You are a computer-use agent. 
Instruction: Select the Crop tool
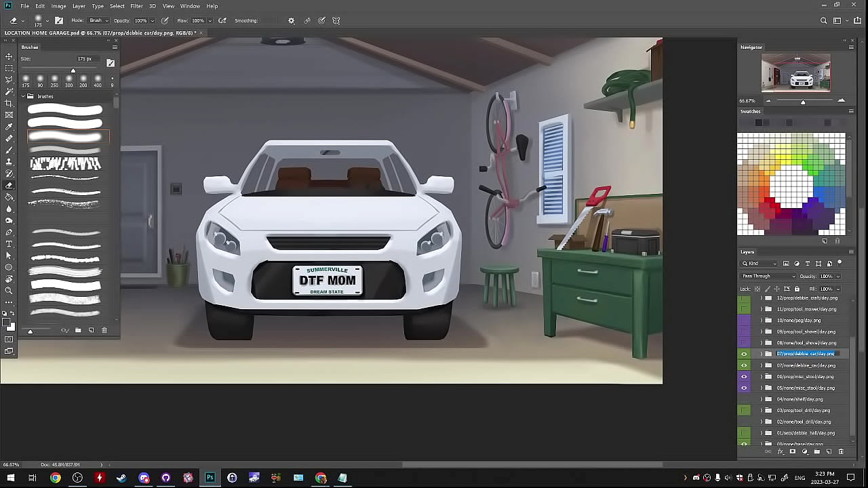tap(9, 103)
